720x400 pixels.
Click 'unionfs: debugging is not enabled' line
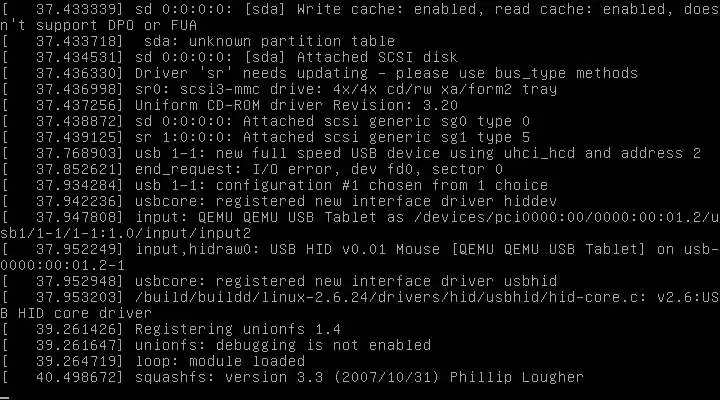pyautogui.click(x=216, y=345)
